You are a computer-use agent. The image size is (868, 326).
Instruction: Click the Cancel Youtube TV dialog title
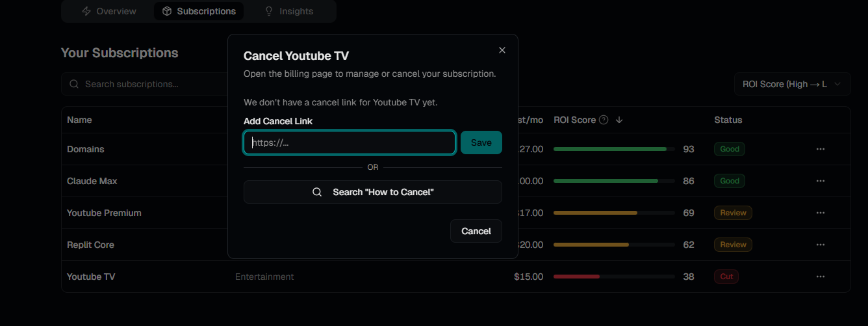click(296, 56)
